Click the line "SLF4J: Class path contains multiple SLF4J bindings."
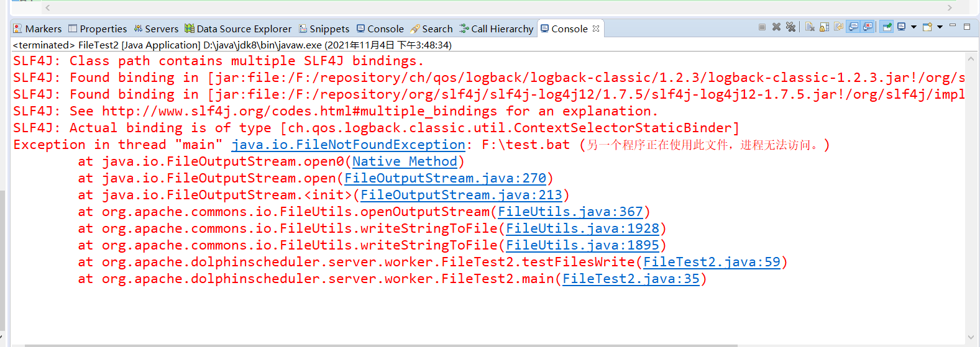 point(219,61)
